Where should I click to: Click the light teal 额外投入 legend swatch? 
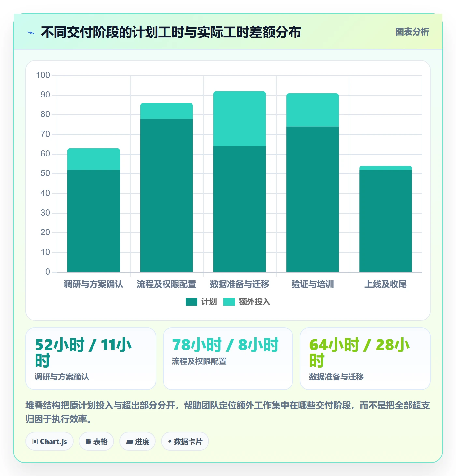229,302
